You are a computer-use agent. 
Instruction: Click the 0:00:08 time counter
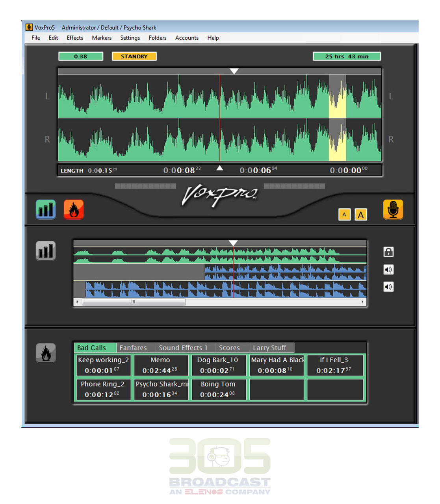(182, 170)
